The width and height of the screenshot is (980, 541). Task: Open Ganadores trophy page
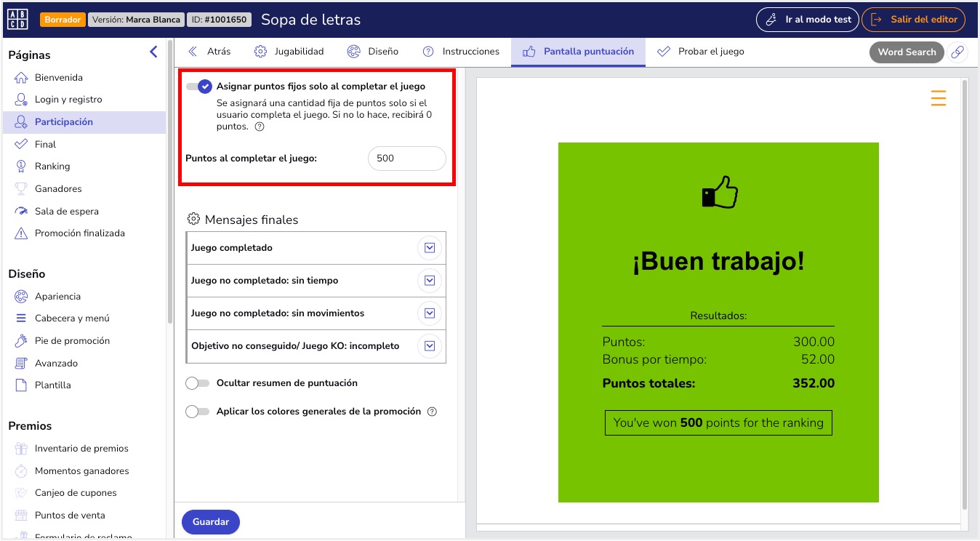(x=58, y=189)
